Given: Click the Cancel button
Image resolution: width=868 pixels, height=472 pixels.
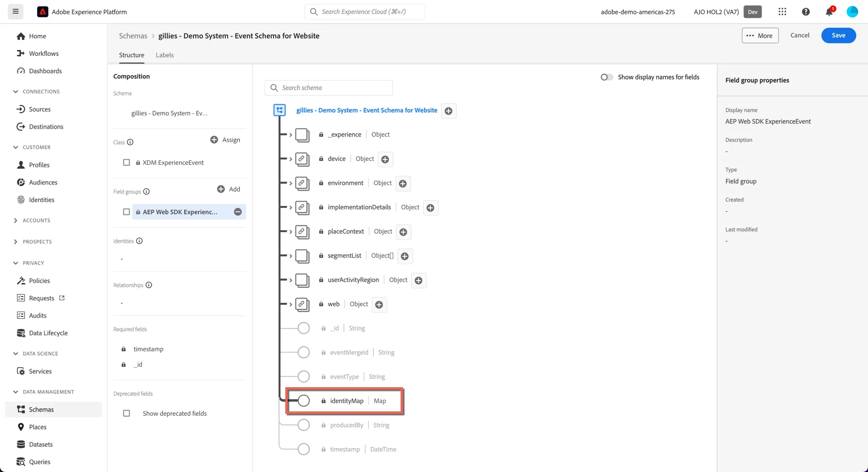Looking at the screenshot, I should (x=800, y=35).
